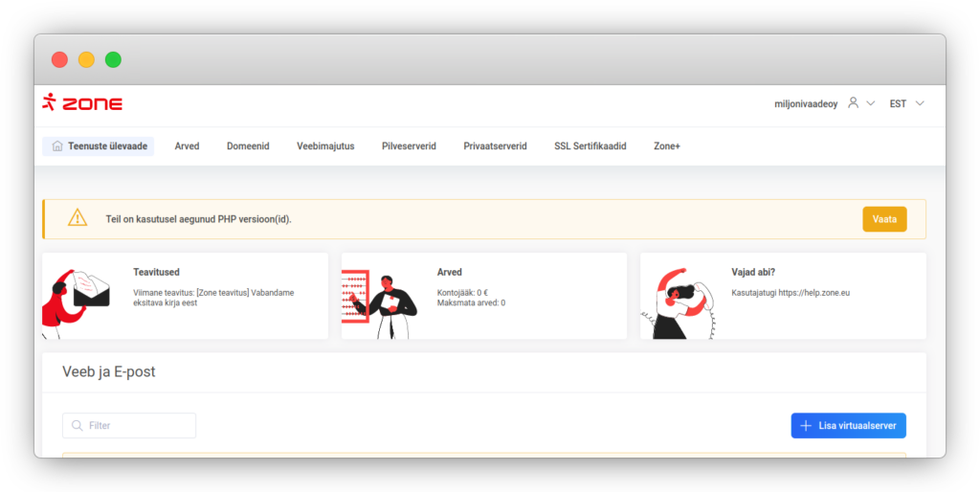
Task: Click the warning triangle icon
Action: pos(78,217)
